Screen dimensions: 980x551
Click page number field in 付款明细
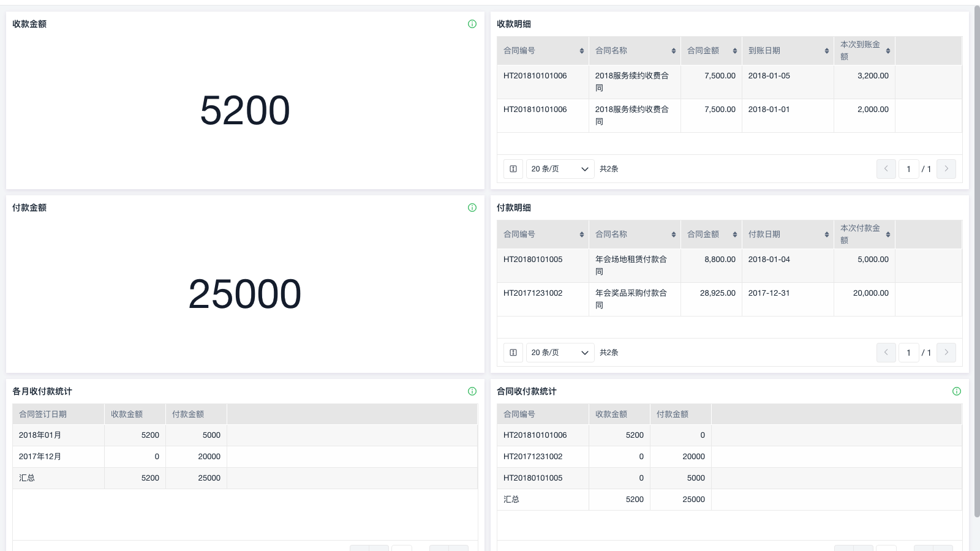point(909,353)
